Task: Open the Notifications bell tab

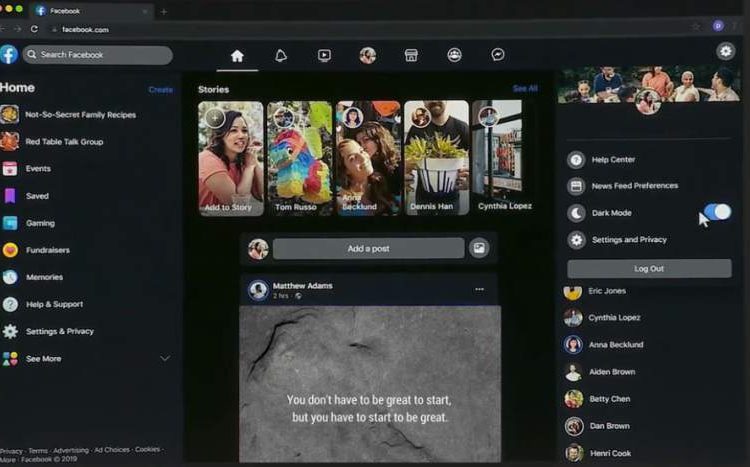Action: 281,56
